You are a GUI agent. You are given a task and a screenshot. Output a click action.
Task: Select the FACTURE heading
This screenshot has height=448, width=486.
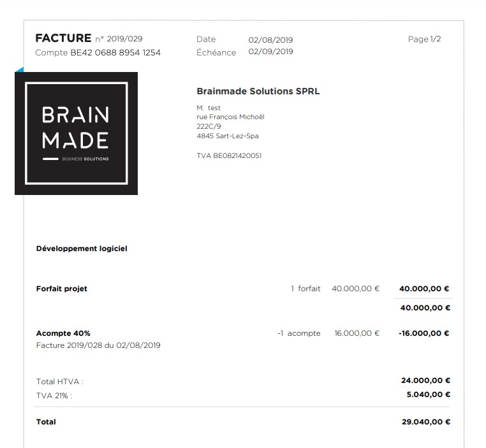(63, 38)
